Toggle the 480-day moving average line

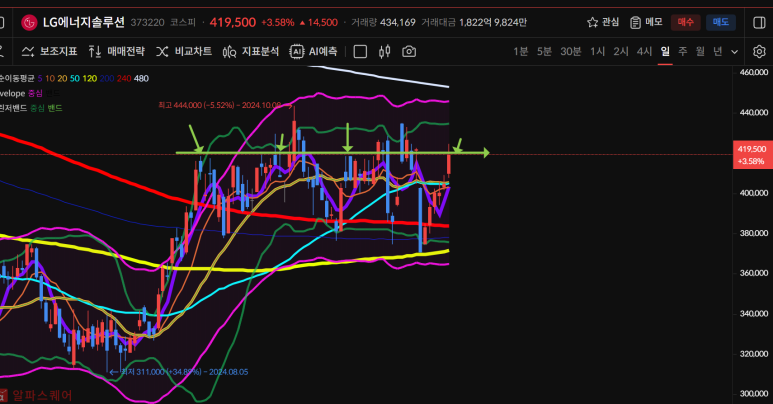(x=141, y=78)
